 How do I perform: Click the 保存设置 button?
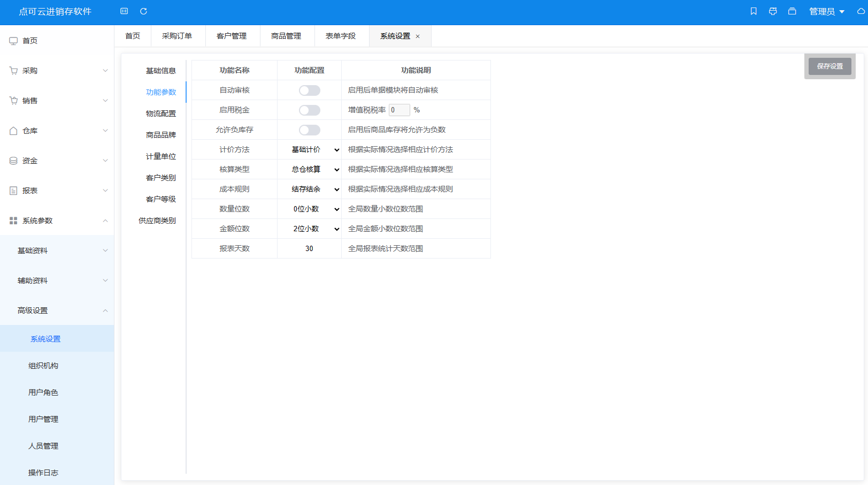829,66
